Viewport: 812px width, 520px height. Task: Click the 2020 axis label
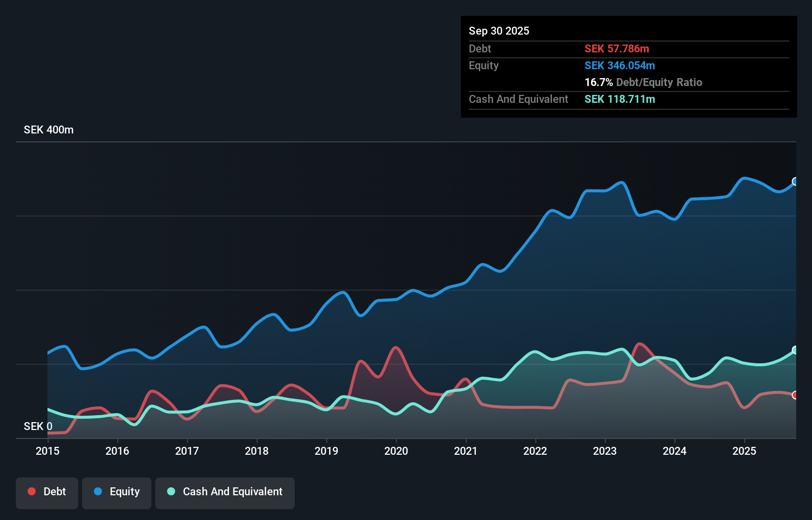click(396, 451)
